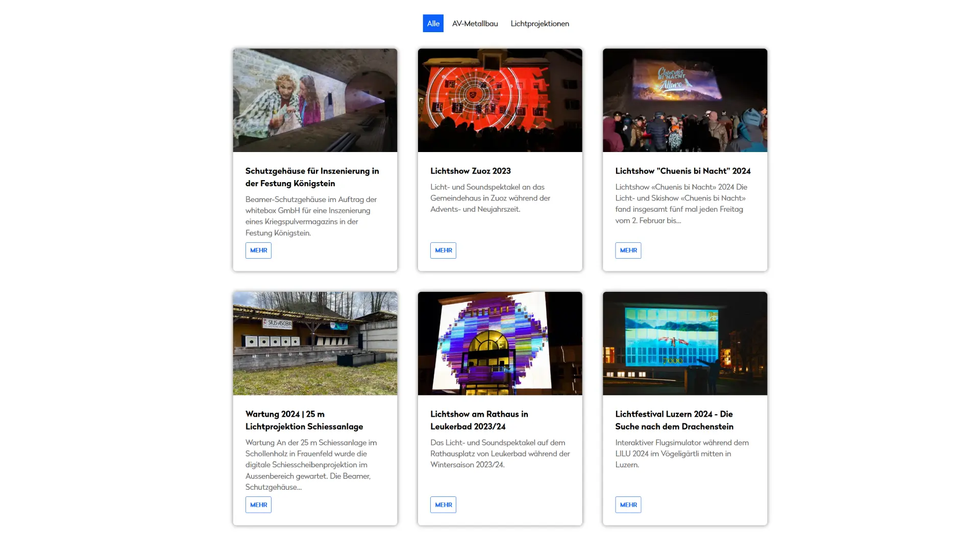Open MEHR for Wartung 2024 Schiessanlage
Viewport: 980px width, 551px height.
coord(258,505)
